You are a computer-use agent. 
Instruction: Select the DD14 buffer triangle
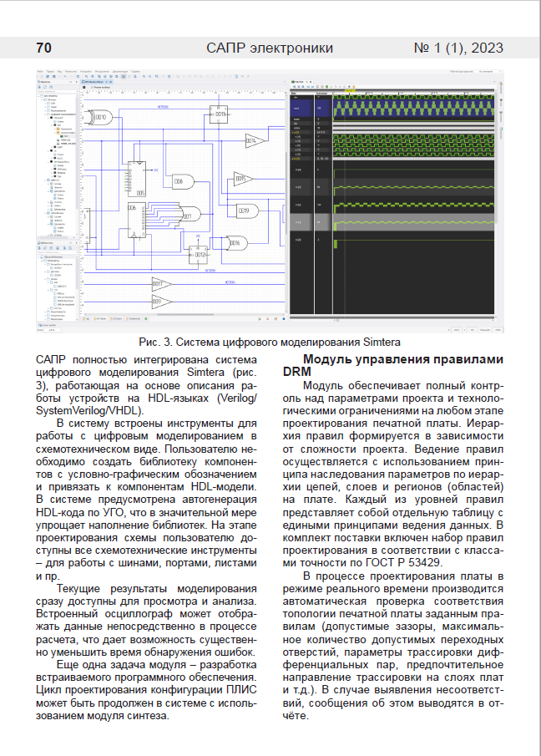pyautogui.click(x=255, y=141)
